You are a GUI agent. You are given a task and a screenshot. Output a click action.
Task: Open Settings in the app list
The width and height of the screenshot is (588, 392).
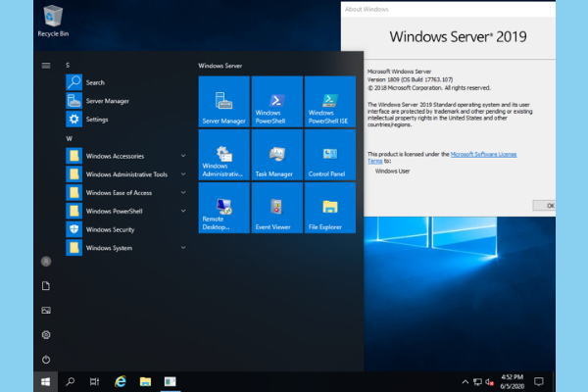coord(126,119)
